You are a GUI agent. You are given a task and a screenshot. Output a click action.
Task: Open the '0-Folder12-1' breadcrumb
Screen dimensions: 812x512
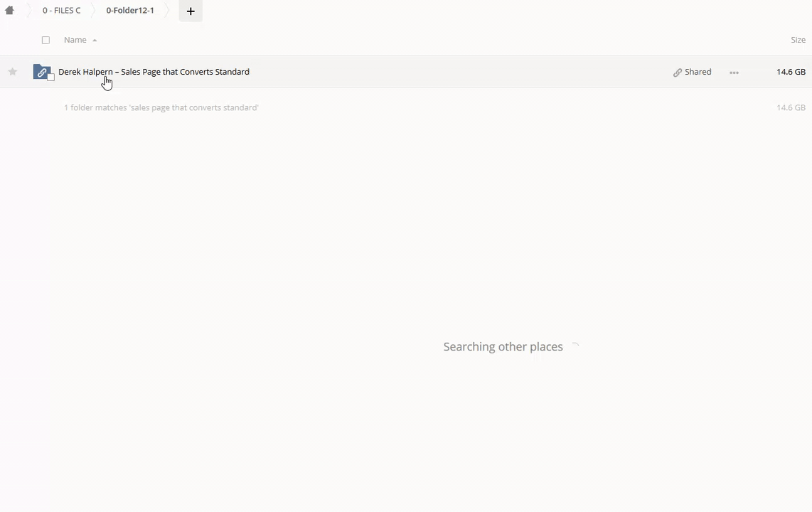pyautogui.click(x=130, y=11)
